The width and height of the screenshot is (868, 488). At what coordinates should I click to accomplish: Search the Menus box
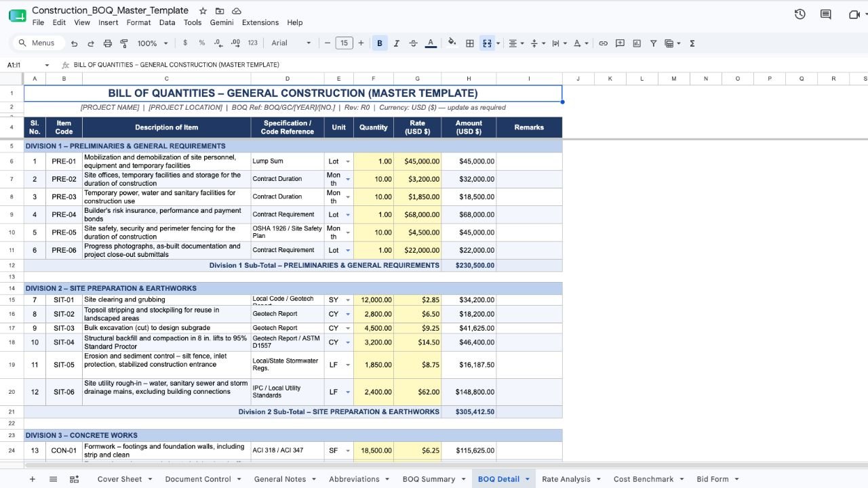(38, 43)
